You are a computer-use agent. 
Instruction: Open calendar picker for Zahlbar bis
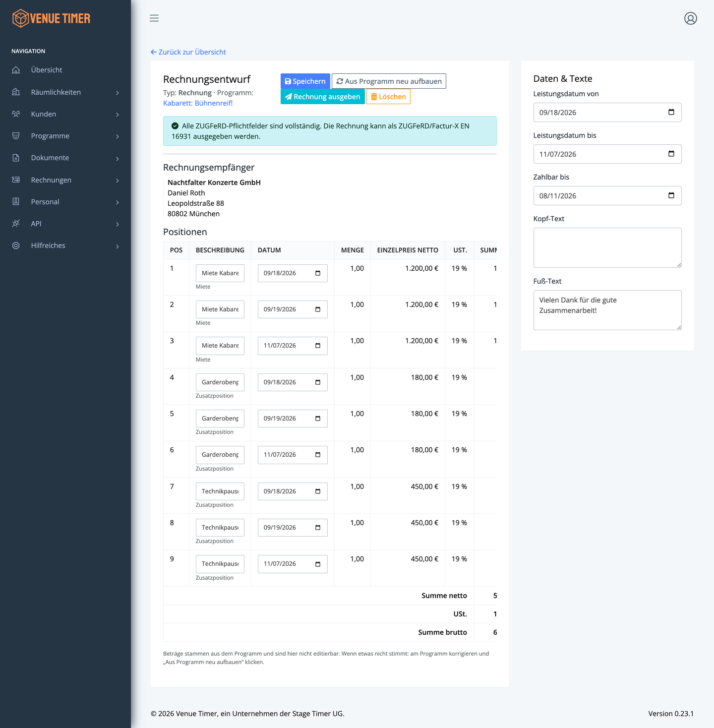tap(671, 195)
